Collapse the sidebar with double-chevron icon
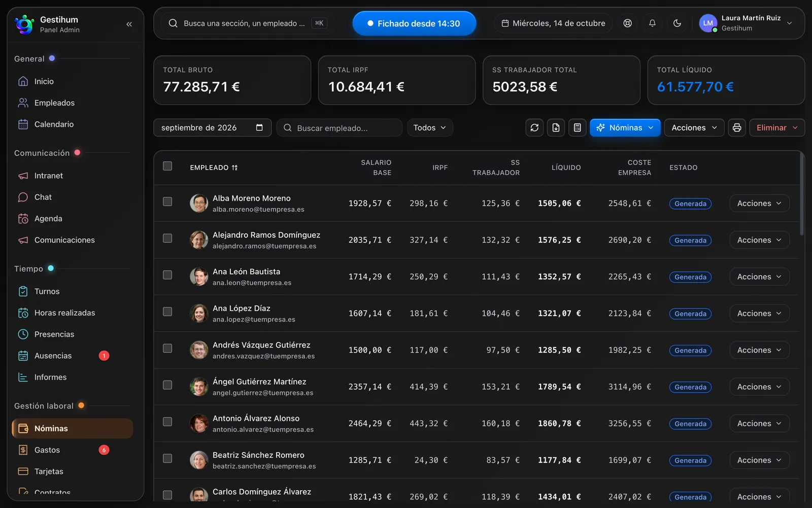This screenshot has width=812, height=508. [129, 24]
